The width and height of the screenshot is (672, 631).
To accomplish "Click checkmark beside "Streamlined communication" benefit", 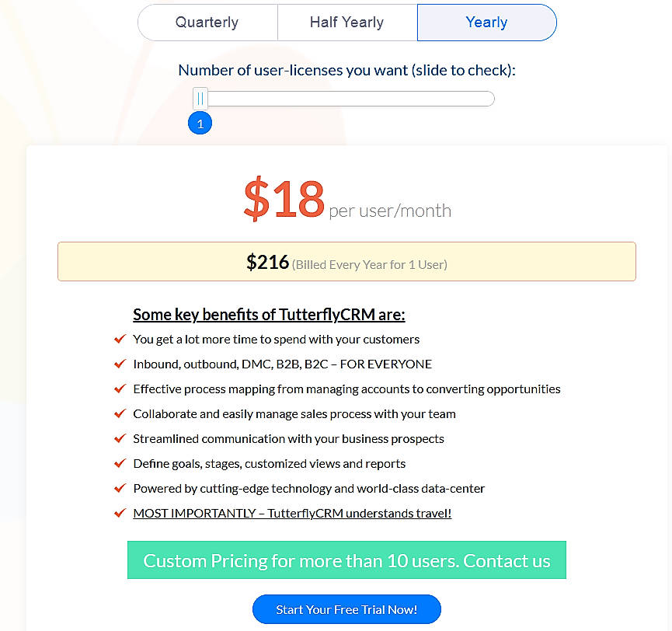I will click(x=120, y=438).
